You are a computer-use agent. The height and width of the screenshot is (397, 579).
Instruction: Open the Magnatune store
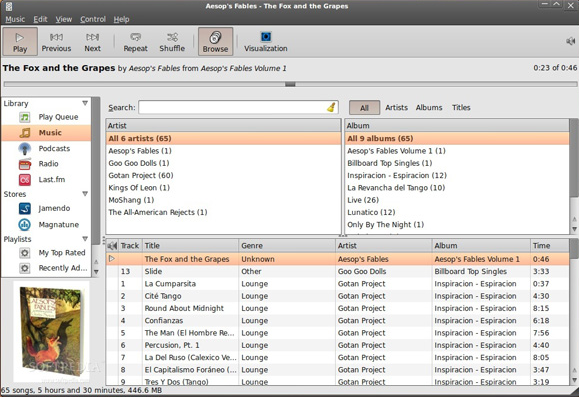click(x=46, y=225)
